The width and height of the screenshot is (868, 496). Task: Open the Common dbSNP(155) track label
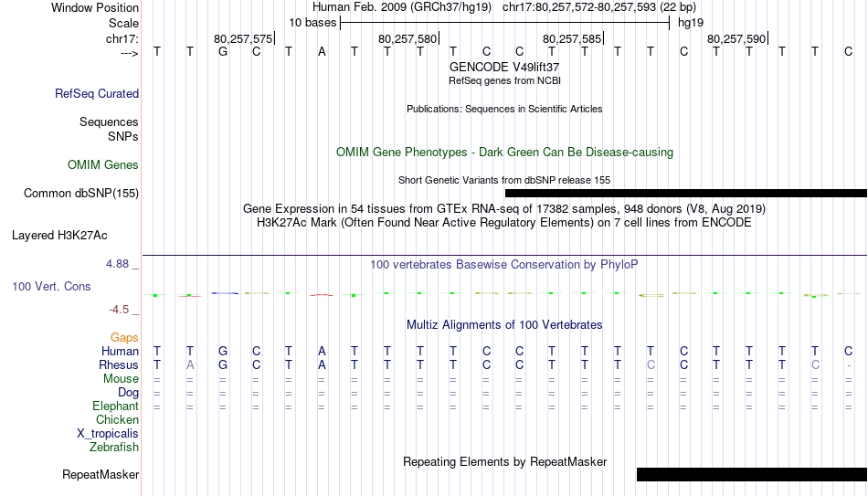click(80, 194)
